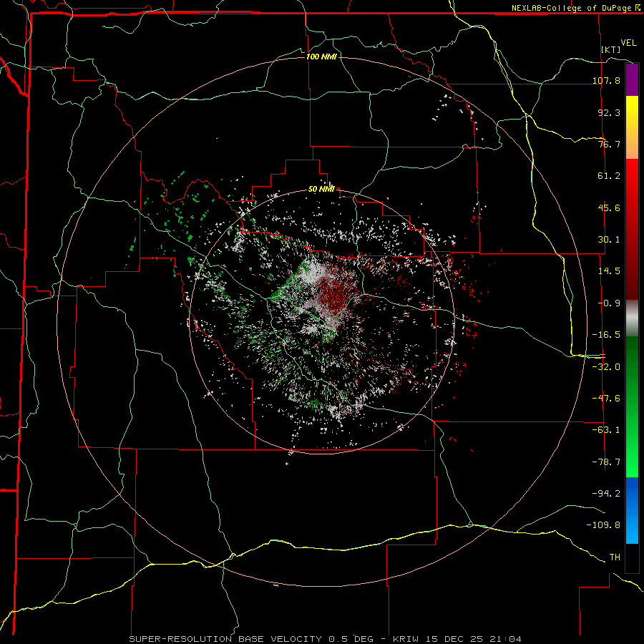Click the [KT] units label
Image resolution: width=644 pixels, height=644 pixels.
(x=611, y=49)
